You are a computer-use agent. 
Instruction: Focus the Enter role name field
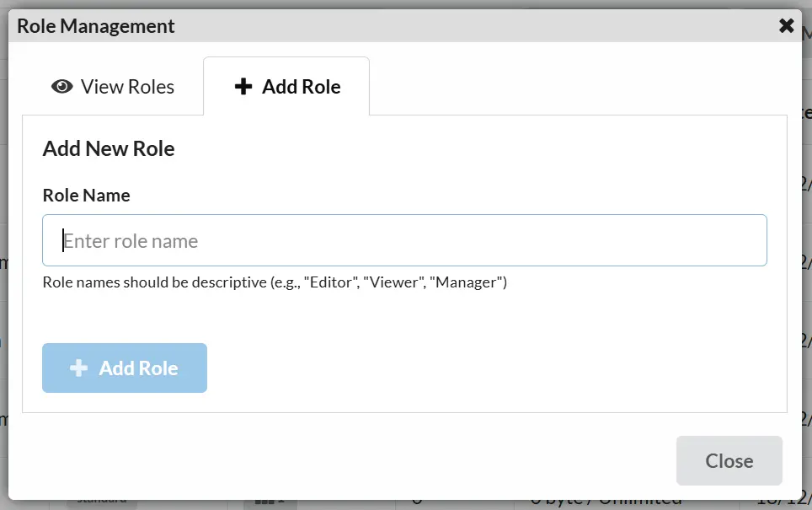[404, 241]
